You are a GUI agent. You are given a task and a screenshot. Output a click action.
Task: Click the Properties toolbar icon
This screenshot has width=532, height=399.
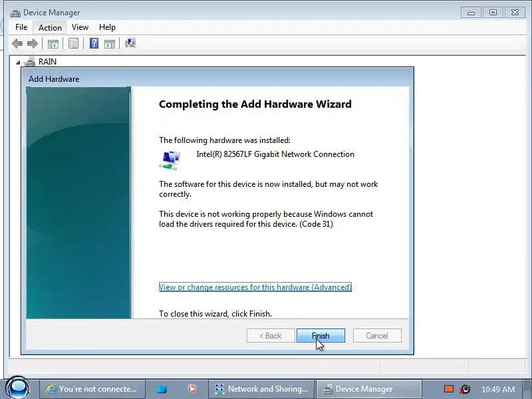click(x=73, y=43)
